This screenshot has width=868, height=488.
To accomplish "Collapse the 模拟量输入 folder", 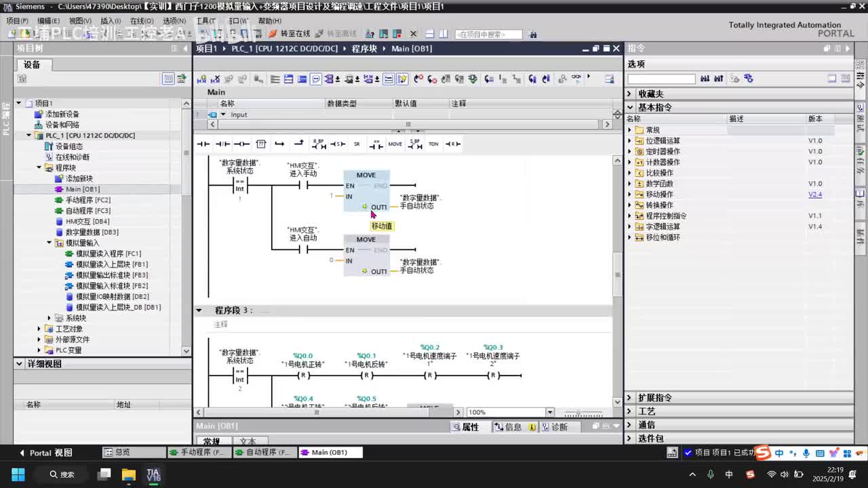I will pos(50,243).
